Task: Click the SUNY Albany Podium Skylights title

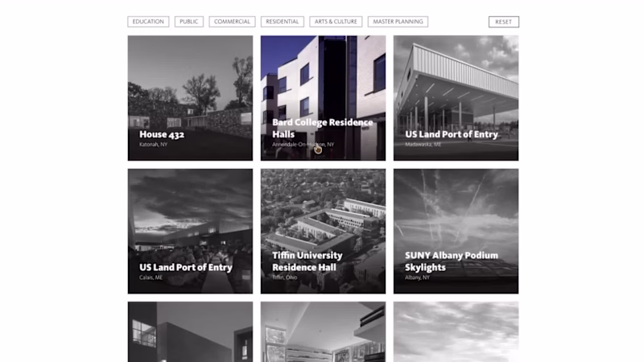Action: point(452,261)
